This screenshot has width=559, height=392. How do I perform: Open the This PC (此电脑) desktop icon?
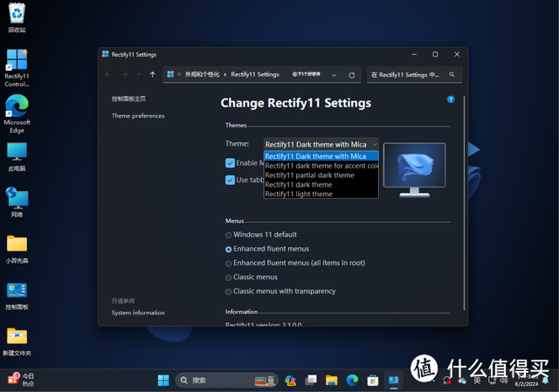17,157
